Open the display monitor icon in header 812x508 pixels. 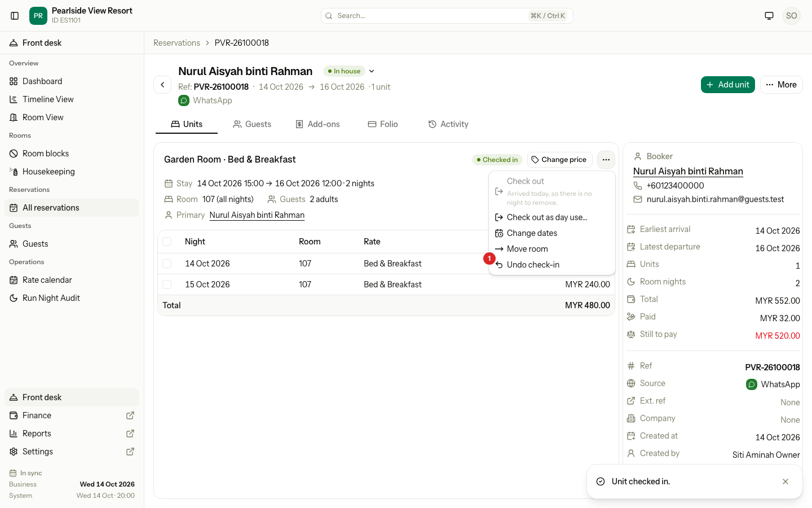point(769,16)
